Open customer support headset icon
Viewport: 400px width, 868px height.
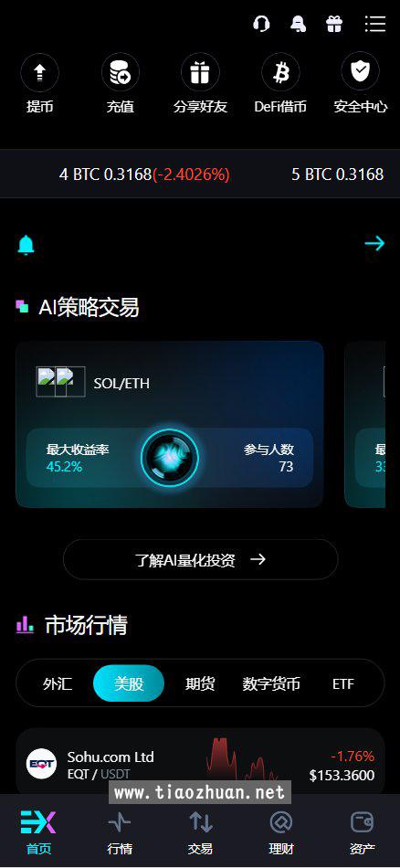[x=262, y=24]
